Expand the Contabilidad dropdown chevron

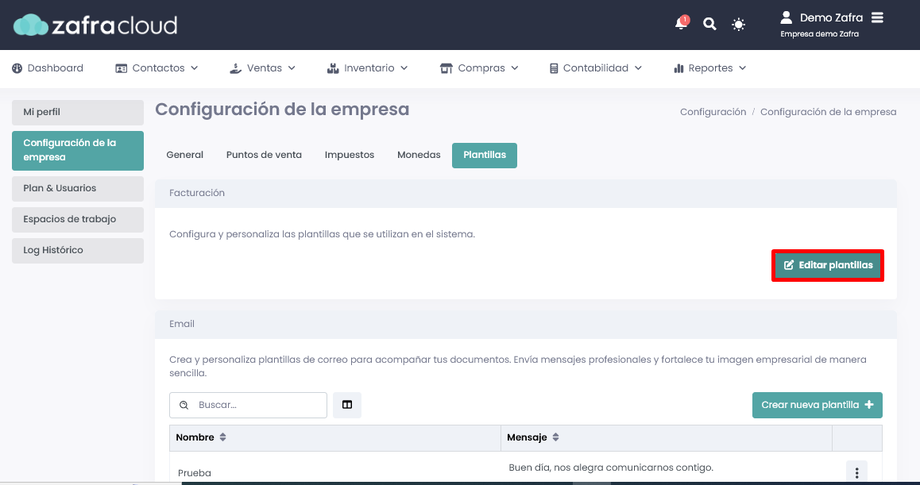(638, 68)
